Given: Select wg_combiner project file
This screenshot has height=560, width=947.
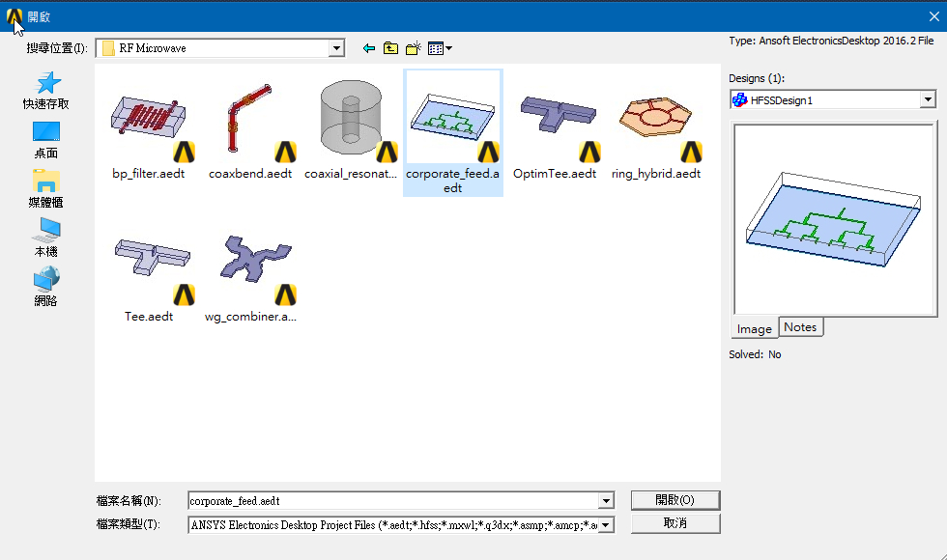Looking at the screenshot, I should click(x=250, y=273).
